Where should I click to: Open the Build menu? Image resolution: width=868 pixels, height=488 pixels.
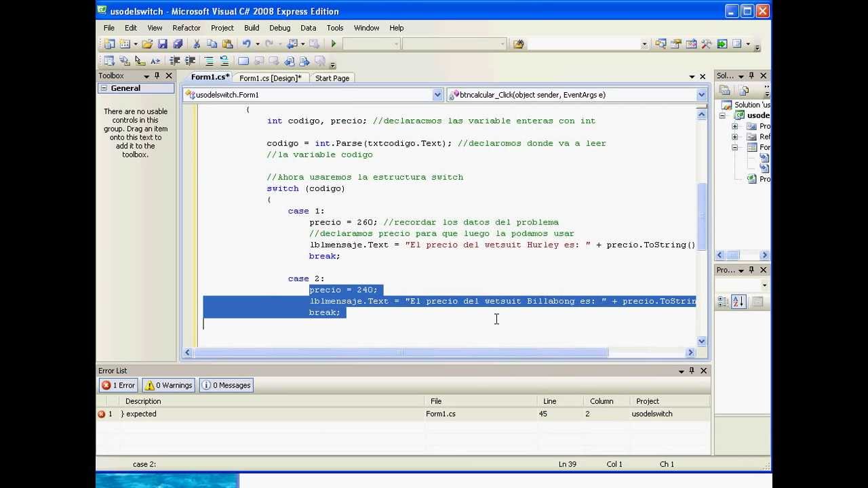pos(252,28)
